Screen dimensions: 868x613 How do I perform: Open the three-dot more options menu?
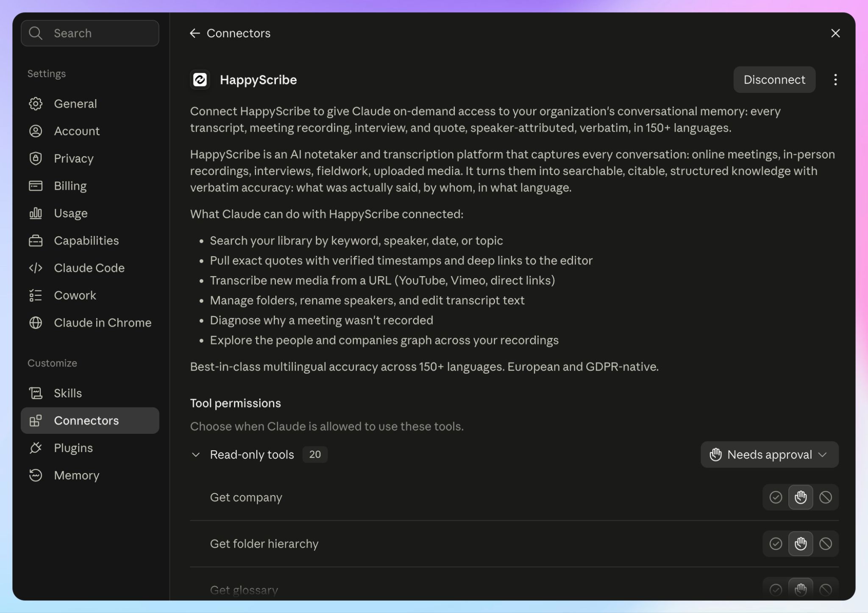(x=835, y=80)
